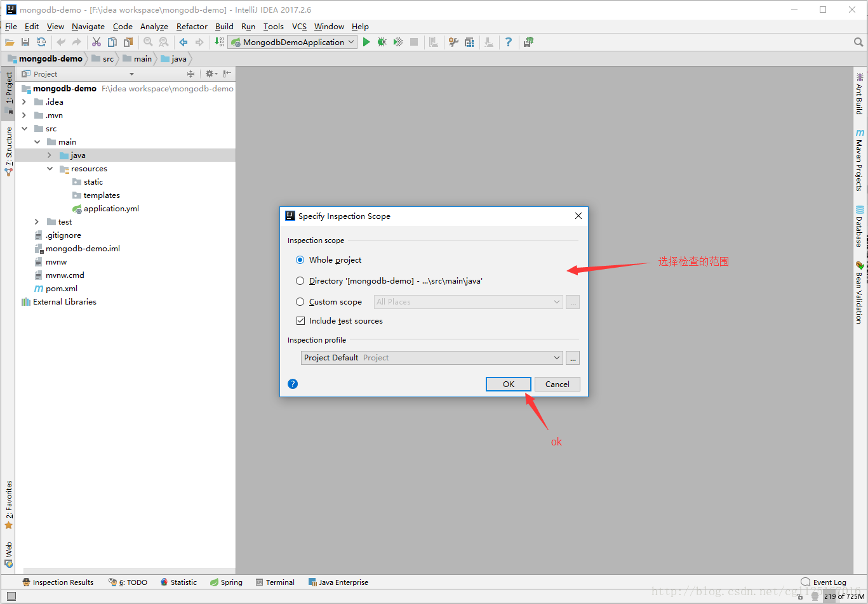Collapse the resources folder
The image size is (868, 604).
click(x=50, y=169)
